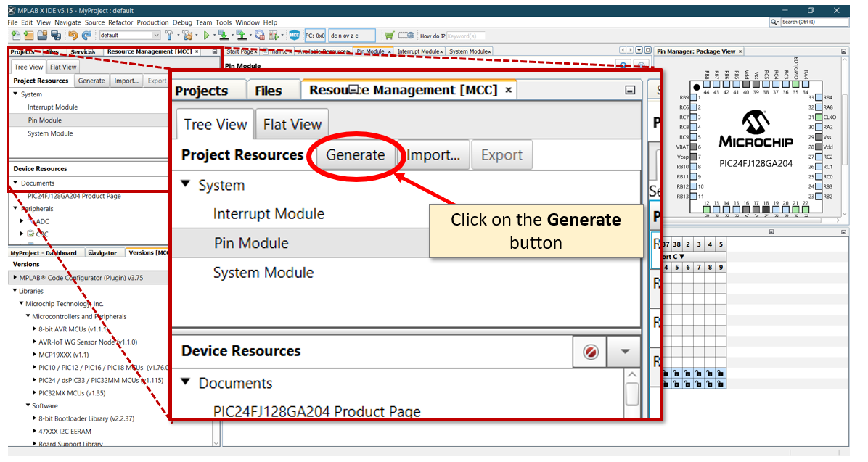Click the green Run Project icon
The image size is (868, 462).
click(206, 35)
